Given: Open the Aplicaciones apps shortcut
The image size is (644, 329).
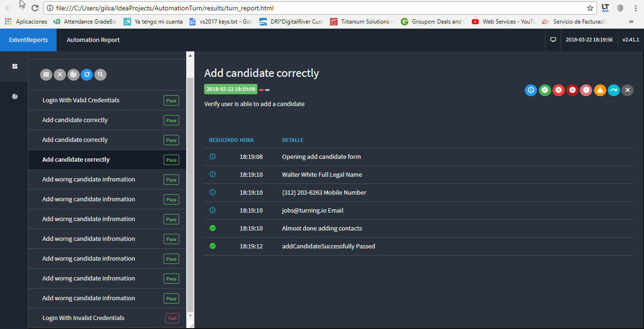Looking at the screenshot, I should point(26,22).
